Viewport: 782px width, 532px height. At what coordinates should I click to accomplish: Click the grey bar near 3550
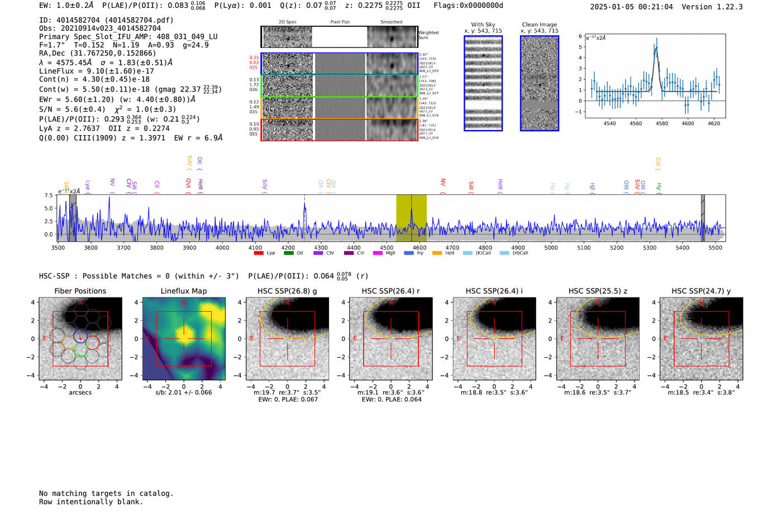(73, 218)
